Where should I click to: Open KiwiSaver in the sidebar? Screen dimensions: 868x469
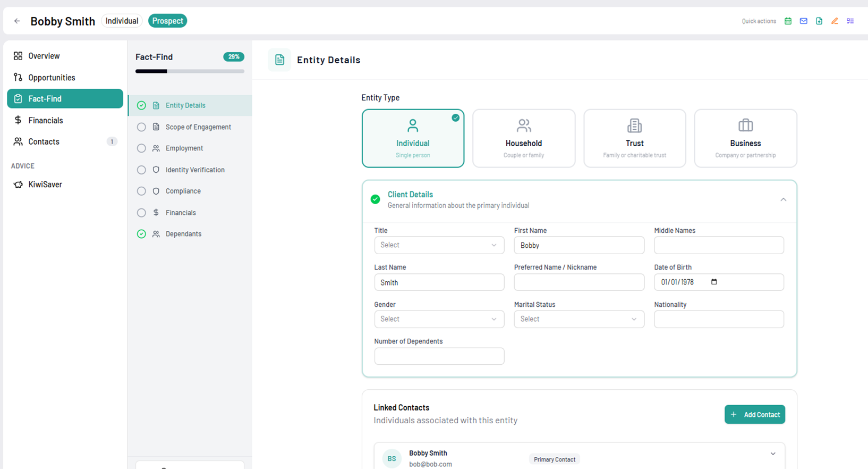click(x=45, y=185)
